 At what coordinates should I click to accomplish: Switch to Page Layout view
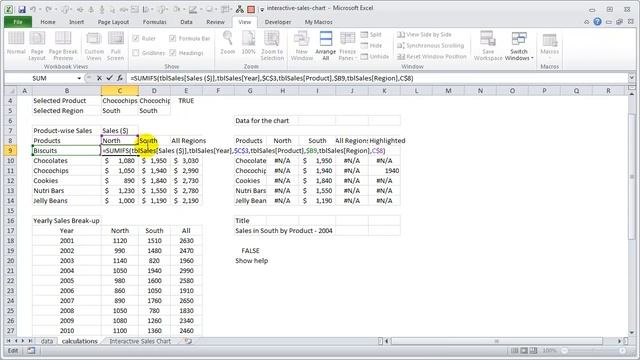37,46
